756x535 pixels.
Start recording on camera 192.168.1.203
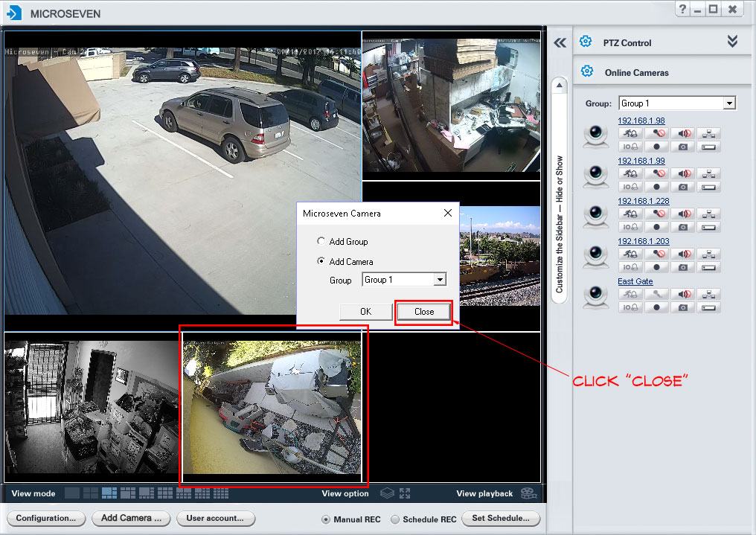657,267
